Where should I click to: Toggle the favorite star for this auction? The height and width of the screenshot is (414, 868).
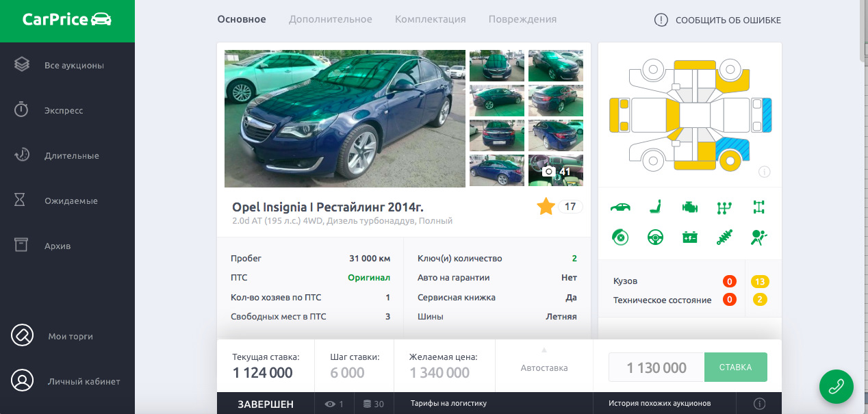pos(546,207)
